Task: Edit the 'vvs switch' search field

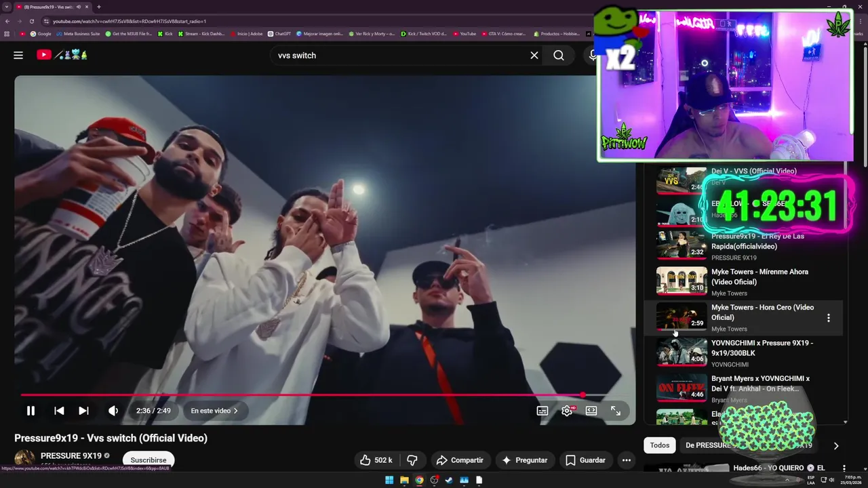Action: click(400, 56)
